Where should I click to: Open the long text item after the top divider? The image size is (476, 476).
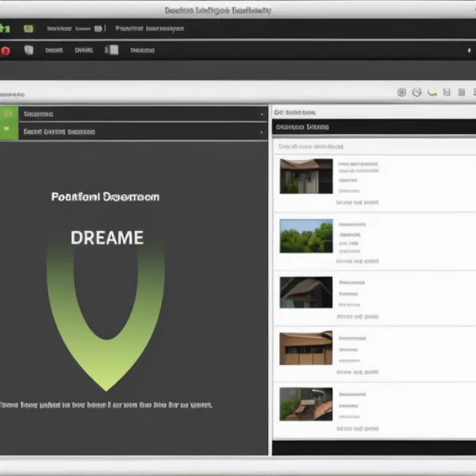[149, 29]
